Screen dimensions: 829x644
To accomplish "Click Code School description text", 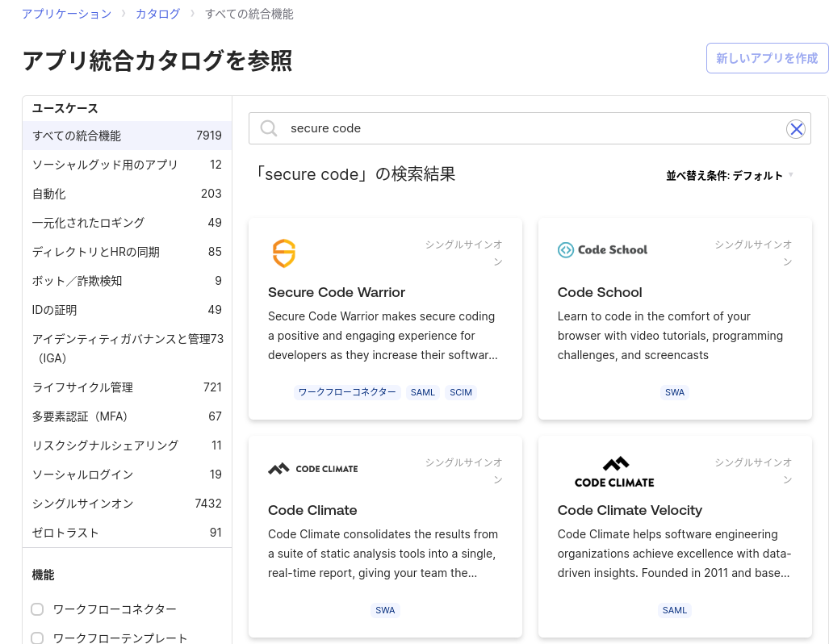I will 670,336.
